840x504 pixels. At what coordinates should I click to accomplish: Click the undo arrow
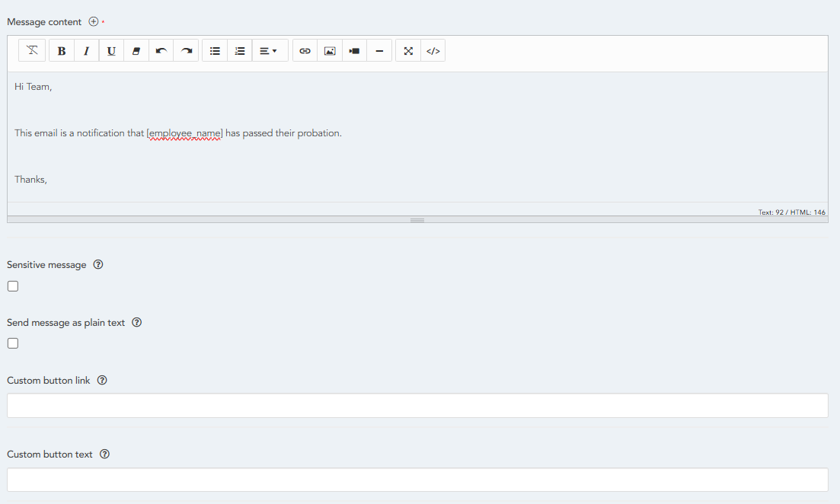(161, 51)
